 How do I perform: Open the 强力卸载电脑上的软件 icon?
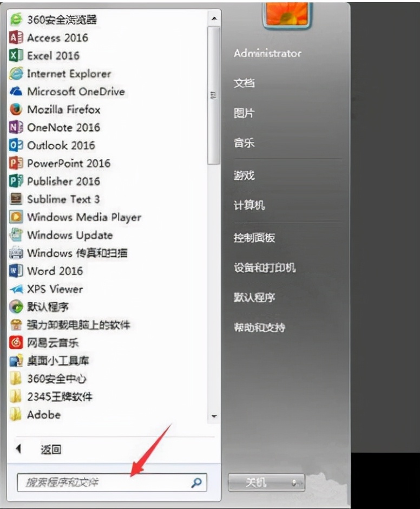tap(16, 324)
